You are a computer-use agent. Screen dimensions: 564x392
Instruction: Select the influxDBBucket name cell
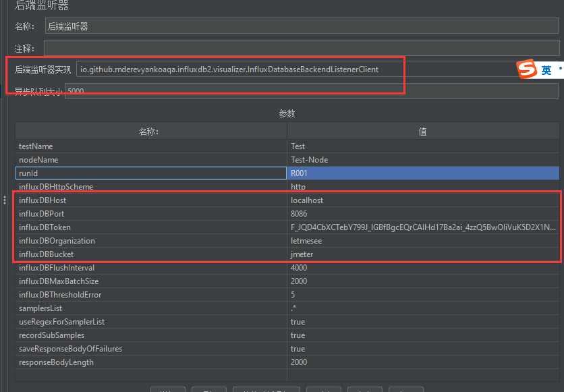click(151, 254)
